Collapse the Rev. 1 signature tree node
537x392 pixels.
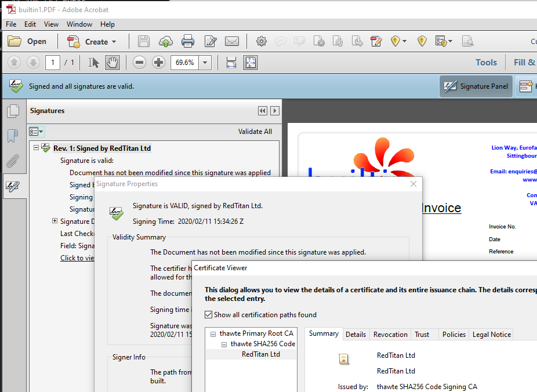[37, 148]
